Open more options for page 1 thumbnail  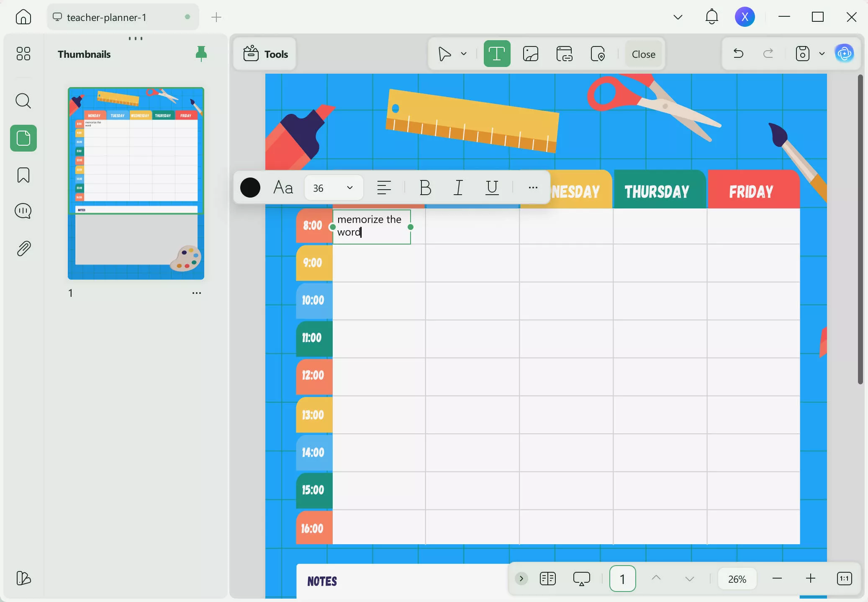(x=197, y=293)
